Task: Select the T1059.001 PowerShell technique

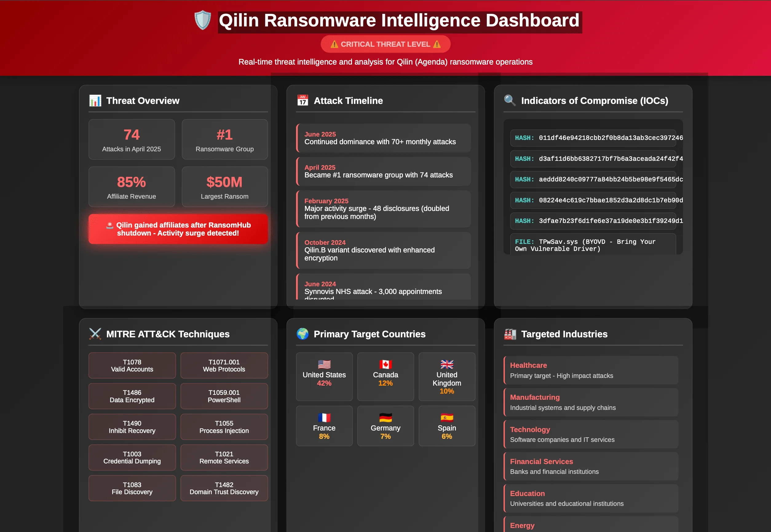Action: (x=224, y=396)
